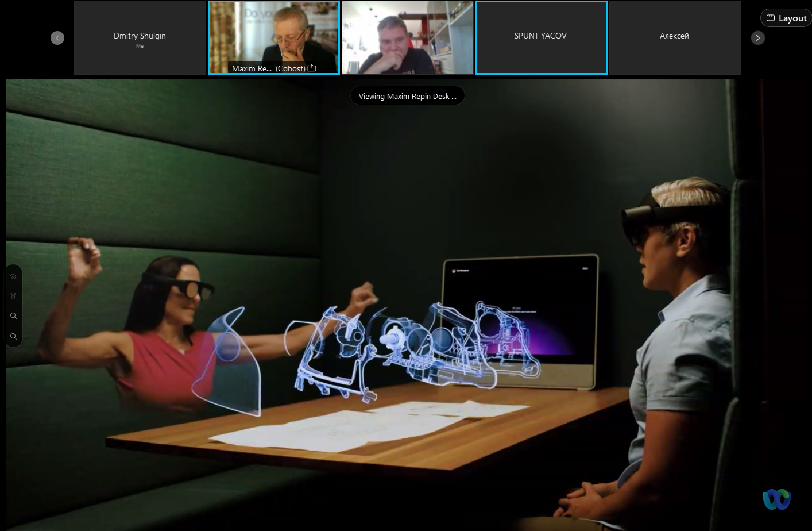Zoom out of the shared content
Image resolution: width=812 pixels, height=531 pixels.
[x=13, y=336]
